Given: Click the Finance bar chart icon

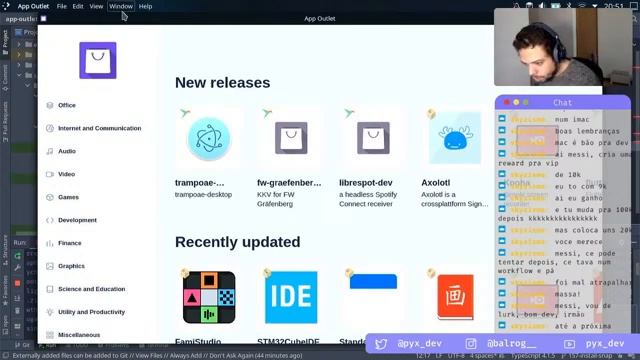Looking at the screenshot, I should tap(50, 243).
